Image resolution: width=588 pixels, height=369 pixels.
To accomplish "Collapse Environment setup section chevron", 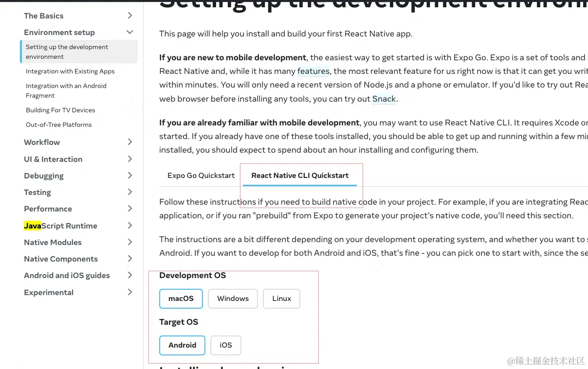I will pos(130,32).
